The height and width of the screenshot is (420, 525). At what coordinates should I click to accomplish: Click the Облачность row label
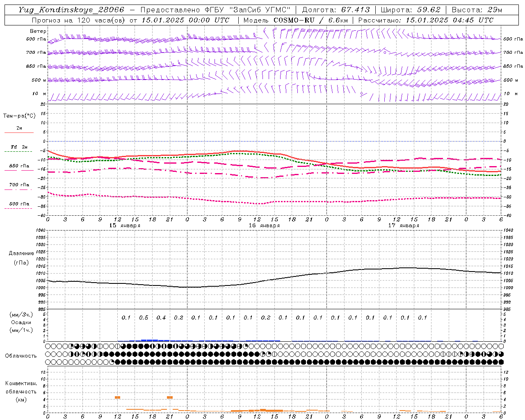point(21,356)
